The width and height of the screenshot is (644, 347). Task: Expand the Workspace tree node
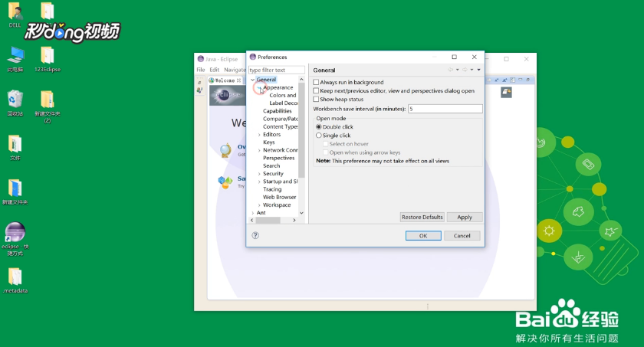[x=259, y=205]
